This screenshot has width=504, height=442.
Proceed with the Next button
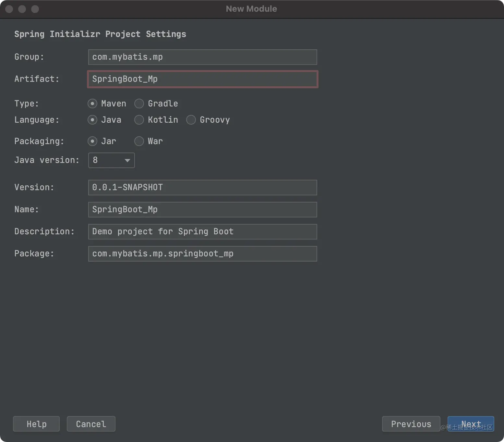[x=471, y=424]
